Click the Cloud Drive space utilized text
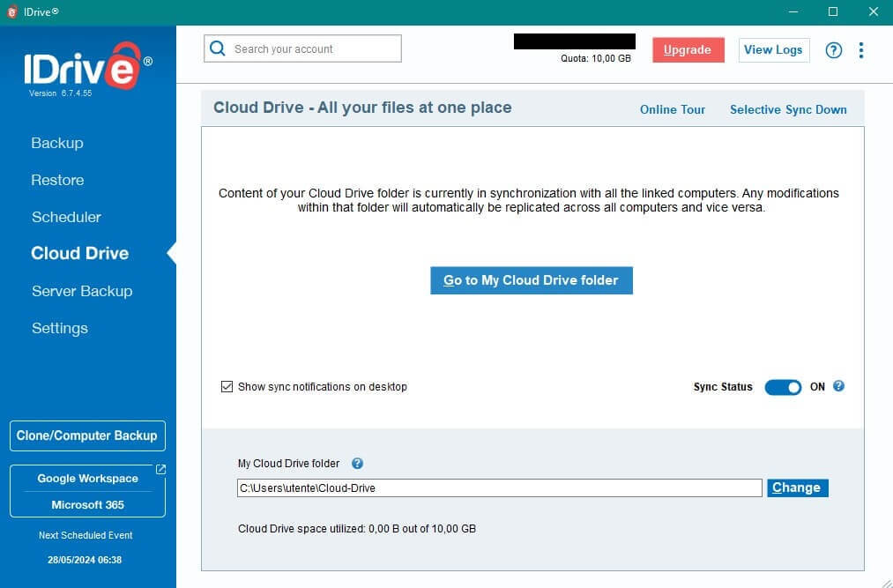 pos(357,529)
